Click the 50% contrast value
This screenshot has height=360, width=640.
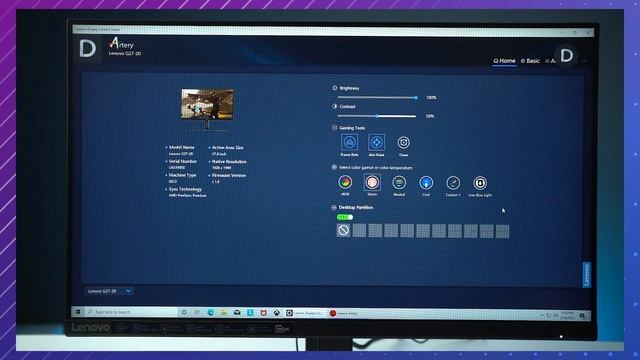pos(430,116)
